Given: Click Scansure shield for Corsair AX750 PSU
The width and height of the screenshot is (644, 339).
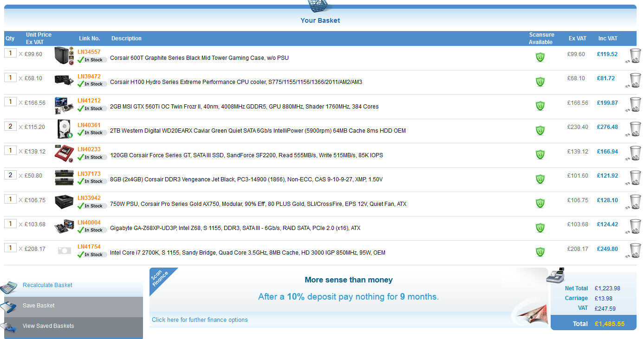Looking at the screenshot, I should pyautogui.click(x=540, y=203).
